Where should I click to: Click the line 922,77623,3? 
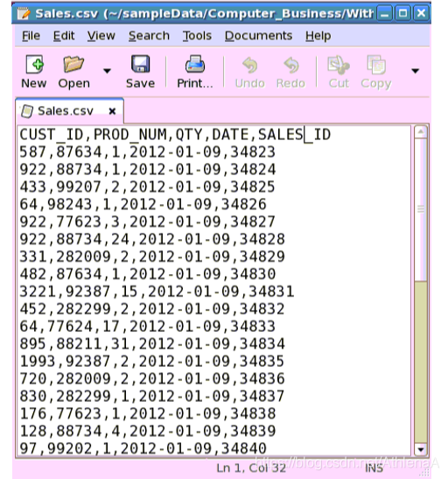pos(148,222)
